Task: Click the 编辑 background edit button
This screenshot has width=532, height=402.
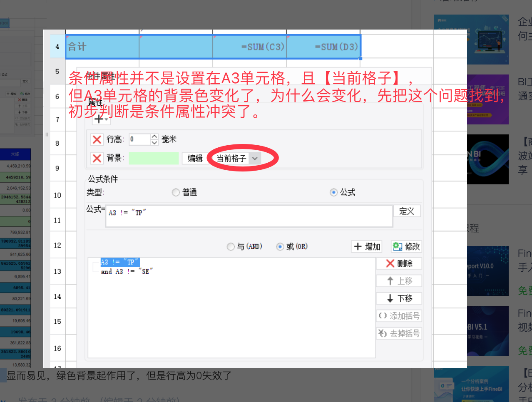Action: [195, 158]
